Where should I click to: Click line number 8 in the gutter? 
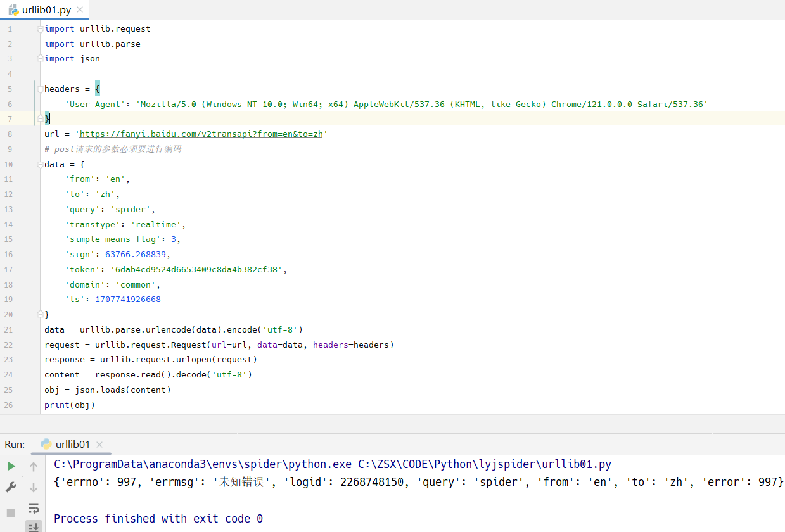[x=10, y=134]
